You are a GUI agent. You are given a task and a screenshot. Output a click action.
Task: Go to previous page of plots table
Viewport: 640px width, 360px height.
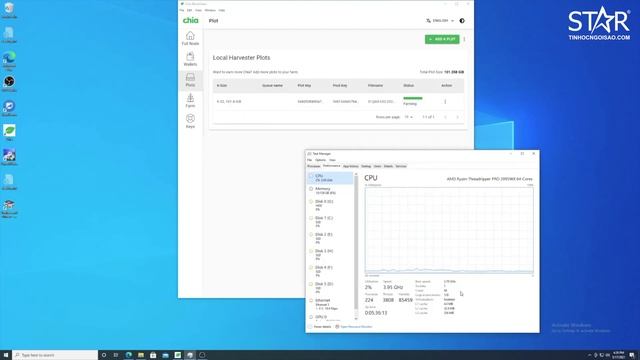tap(445, 117)
